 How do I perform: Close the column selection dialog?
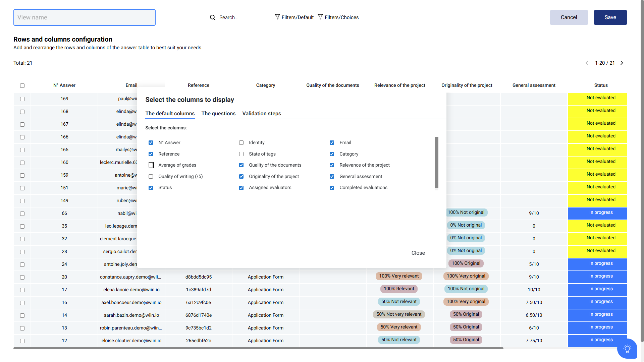click(418, 253)
